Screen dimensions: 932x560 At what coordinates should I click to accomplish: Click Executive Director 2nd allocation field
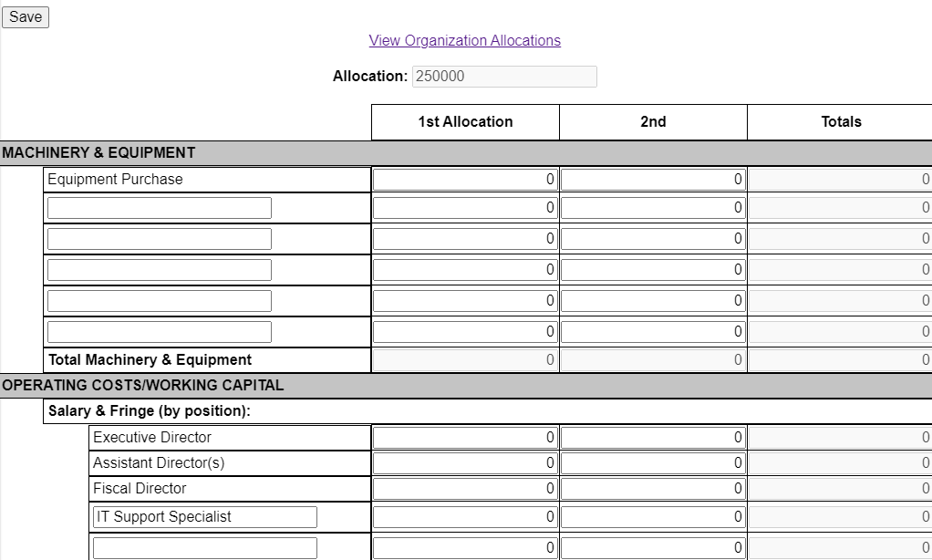pos(652,437)
